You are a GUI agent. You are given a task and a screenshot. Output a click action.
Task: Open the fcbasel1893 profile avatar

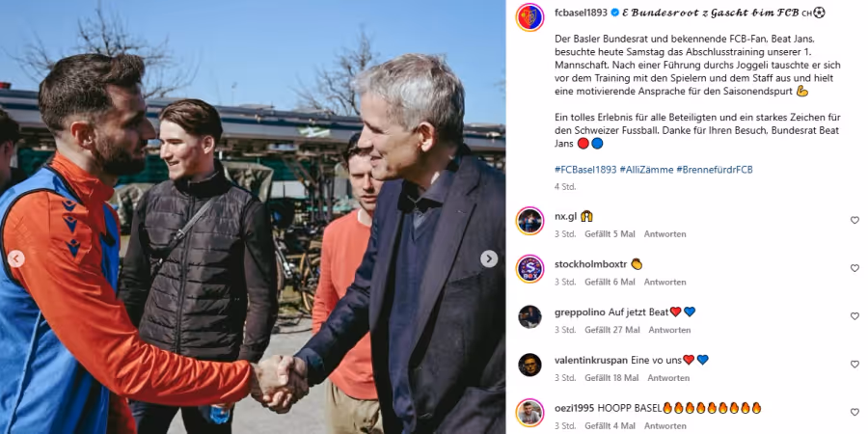click(x=529, y=17)
